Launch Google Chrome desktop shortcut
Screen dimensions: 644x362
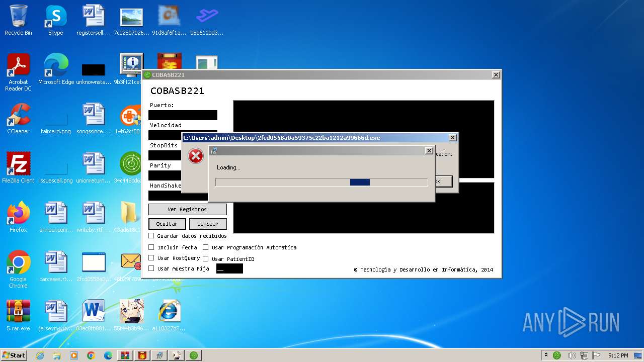pyautogui.click(x=18, y=269)
